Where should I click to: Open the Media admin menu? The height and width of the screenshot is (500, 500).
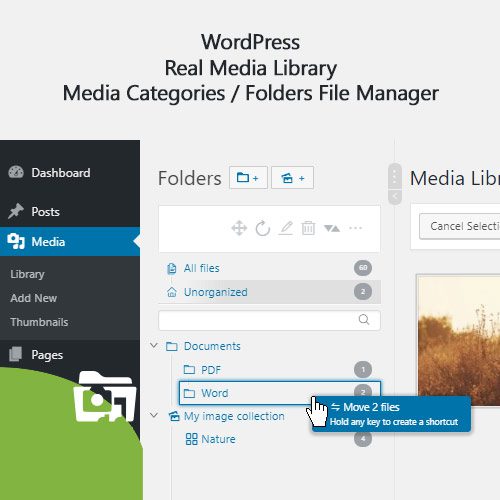pyautogui.click(x=70, y=241)
